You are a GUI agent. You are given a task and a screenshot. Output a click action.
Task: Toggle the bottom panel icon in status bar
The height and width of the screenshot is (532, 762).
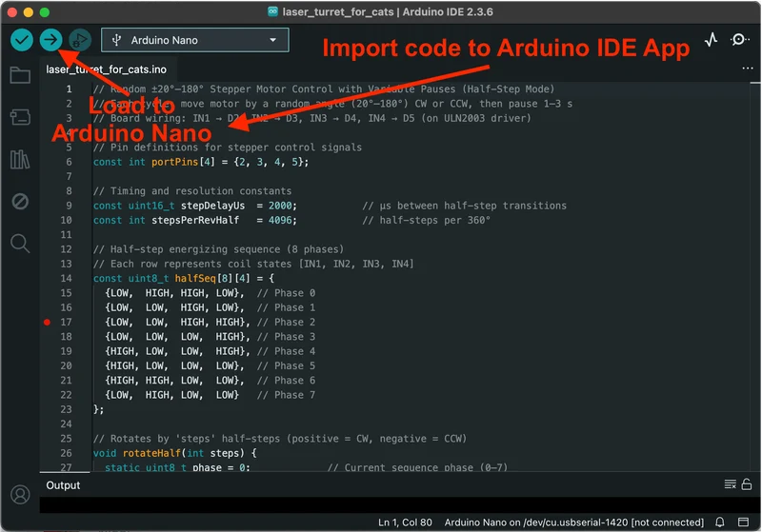point(743,522)
